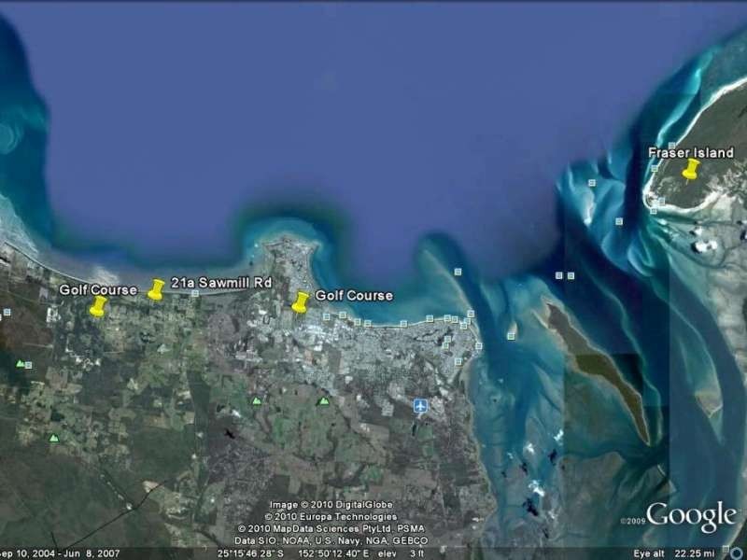Click the streaming status icon beside Eye alt
Screen dimensions: 747x560
(x=738, y=553)
